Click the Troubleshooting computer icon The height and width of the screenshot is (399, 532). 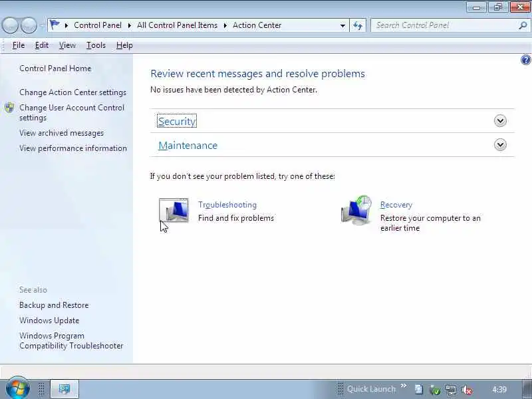coord(174,211)
